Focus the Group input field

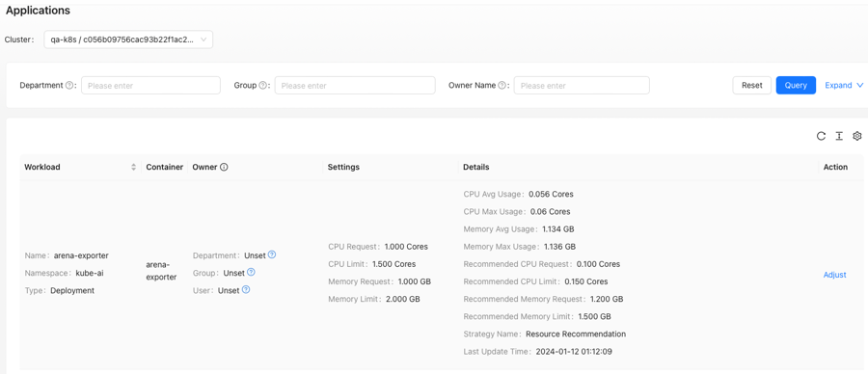355,85
